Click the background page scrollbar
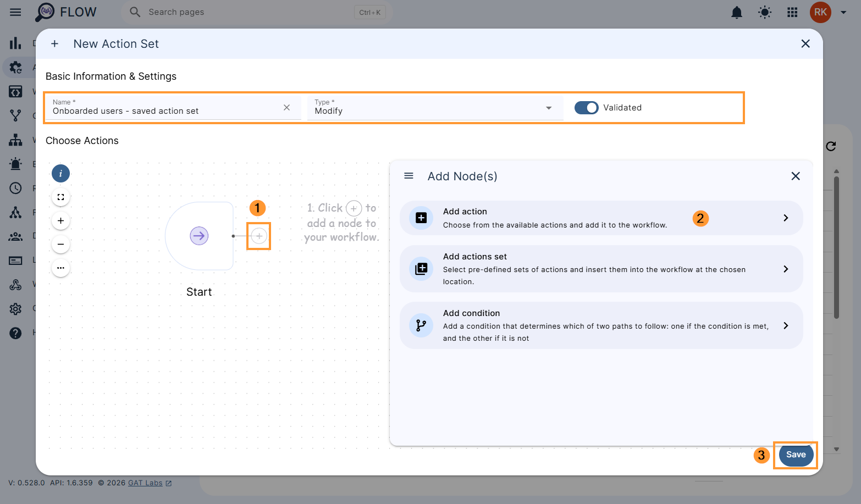This screenshot has width=861, height=504. coord(836,247)
